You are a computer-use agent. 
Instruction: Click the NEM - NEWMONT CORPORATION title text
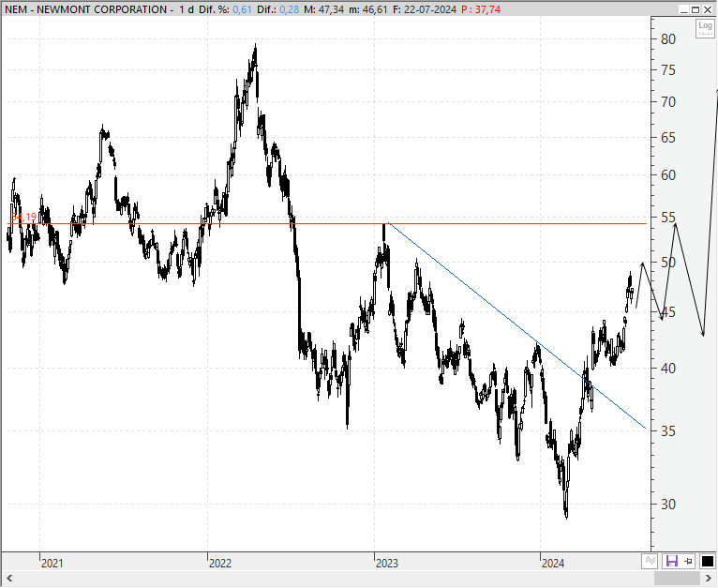point(86,9)
